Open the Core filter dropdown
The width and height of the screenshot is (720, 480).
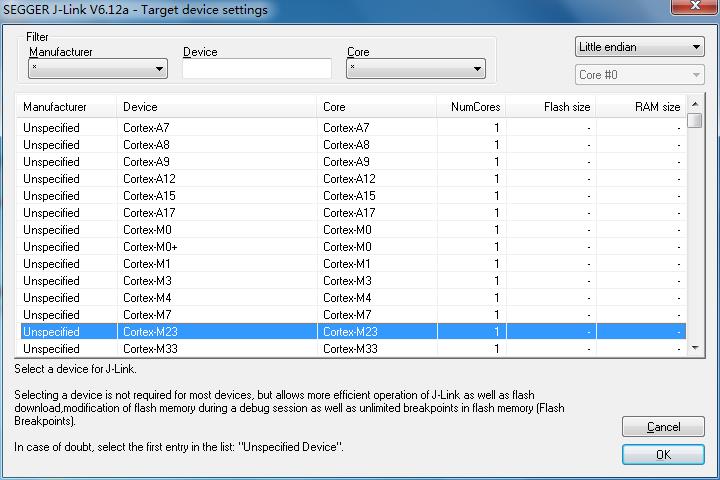(x=416, y=69)
